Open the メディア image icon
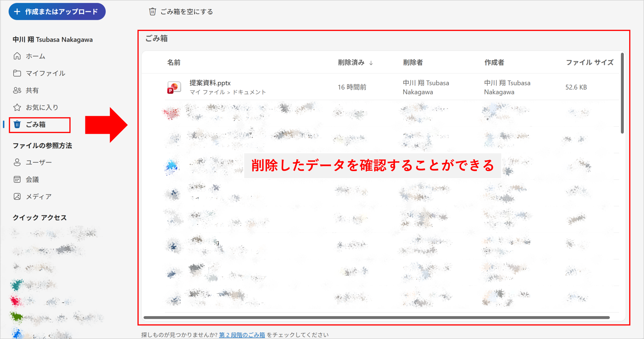This screenshot has width=644, height=339. (x=17, y=197)
